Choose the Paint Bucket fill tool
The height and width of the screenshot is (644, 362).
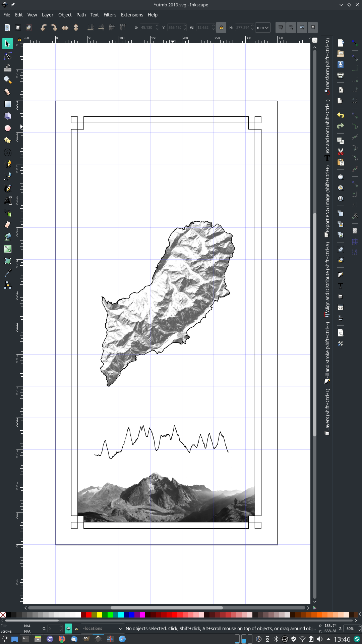(7, 237)
